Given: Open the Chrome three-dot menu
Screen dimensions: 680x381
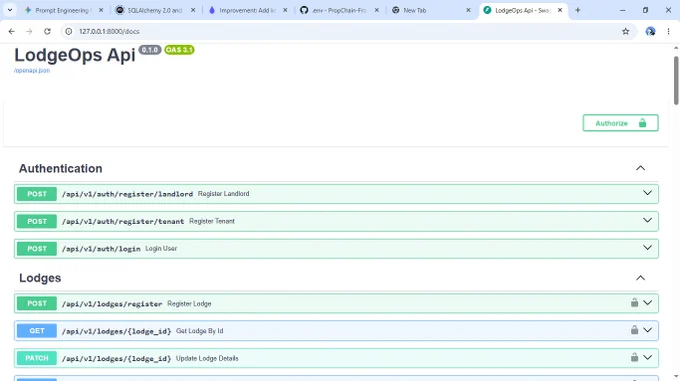Looking at the screenshot, I should point(668,31).
